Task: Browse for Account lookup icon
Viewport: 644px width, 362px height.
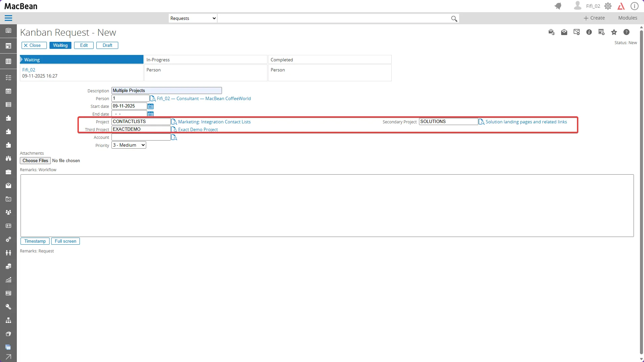Action: click(174, 138)
